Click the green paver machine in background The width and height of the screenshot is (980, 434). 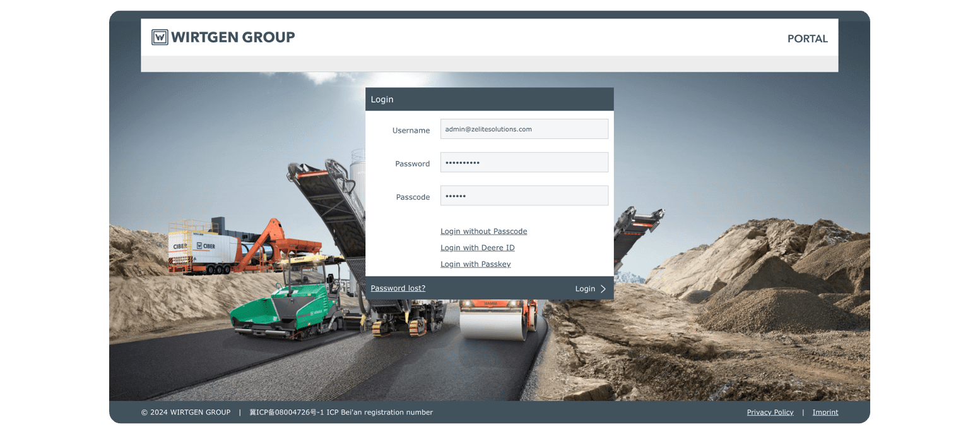point(284,310)
